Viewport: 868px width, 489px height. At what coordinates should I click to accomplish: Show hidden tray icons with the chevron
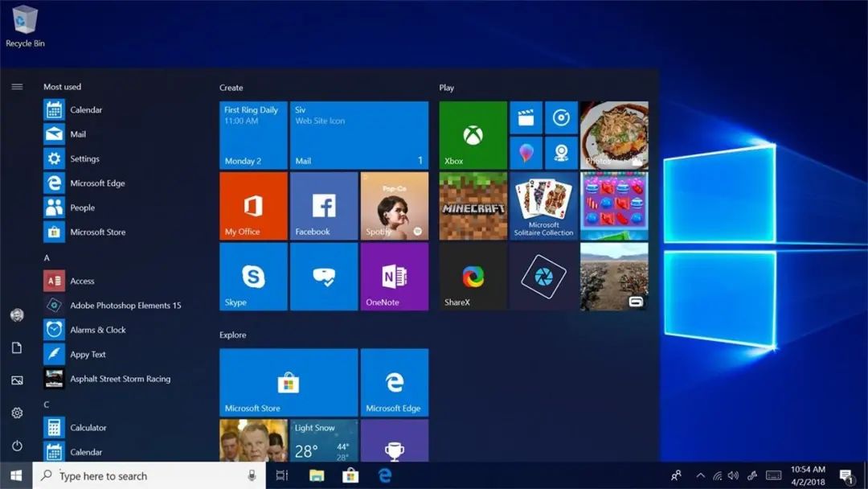pos(700,475)
